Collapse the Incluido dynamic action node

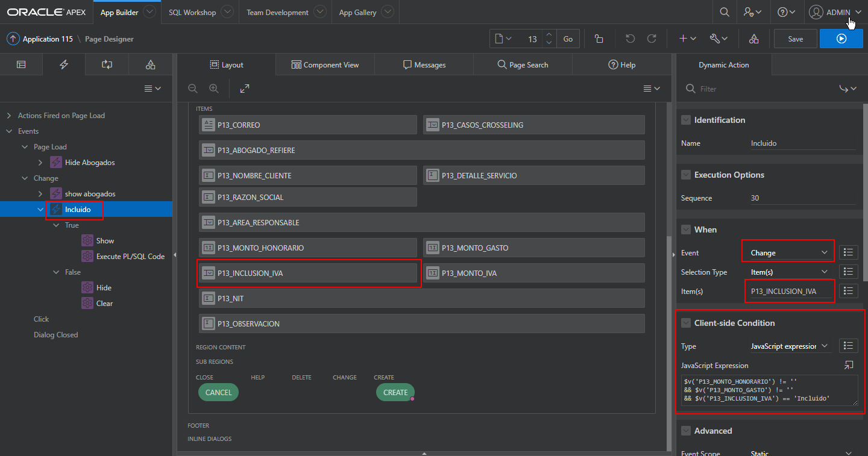point(40,210)
